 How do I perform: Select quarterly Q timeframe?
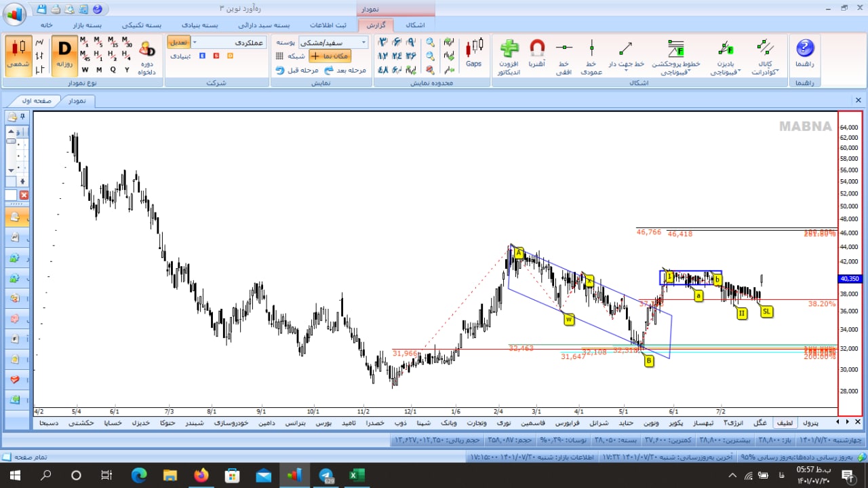(113, 69)
